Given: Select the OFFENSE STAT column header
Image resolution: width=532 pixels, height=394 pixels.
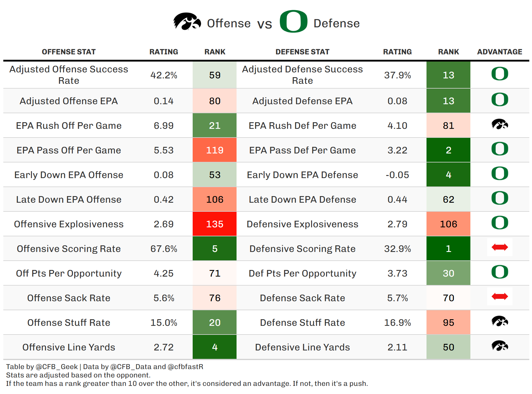Looking at the screenshot, I should (x=69, y=52).
